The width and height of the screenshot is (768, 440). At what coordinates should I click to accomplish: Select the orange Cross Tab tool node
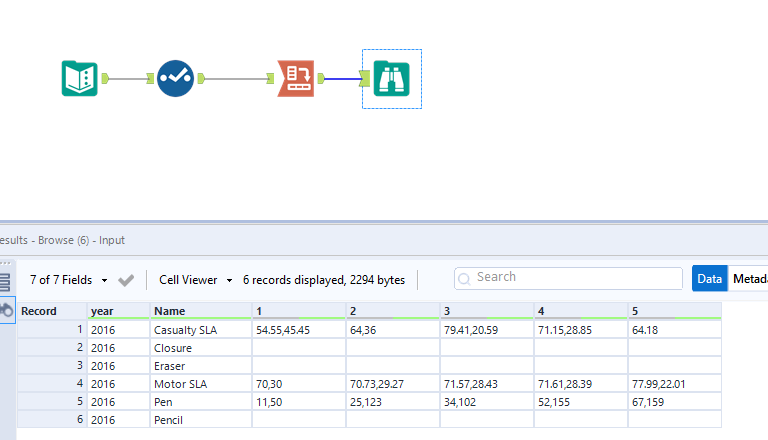[296, 78]
